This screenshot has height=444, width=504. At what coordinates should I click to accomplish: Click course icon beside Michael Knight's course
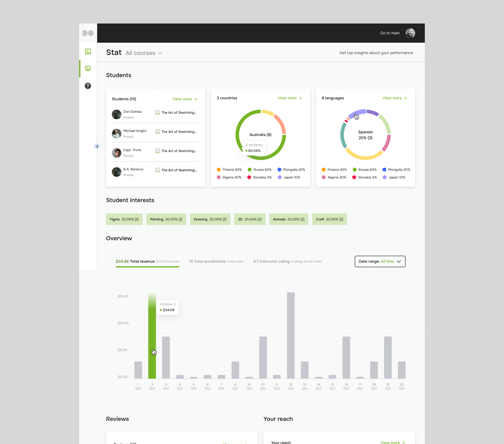click(158, 132)
